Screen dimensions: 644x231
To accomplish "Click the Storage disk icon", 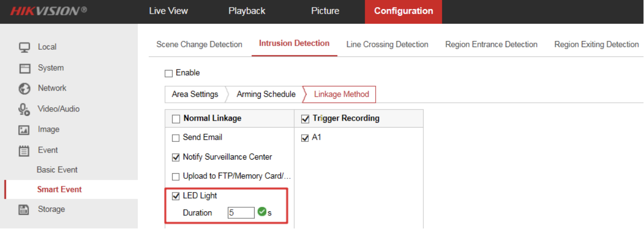I will pyautogui.click(x=24, y=210).
